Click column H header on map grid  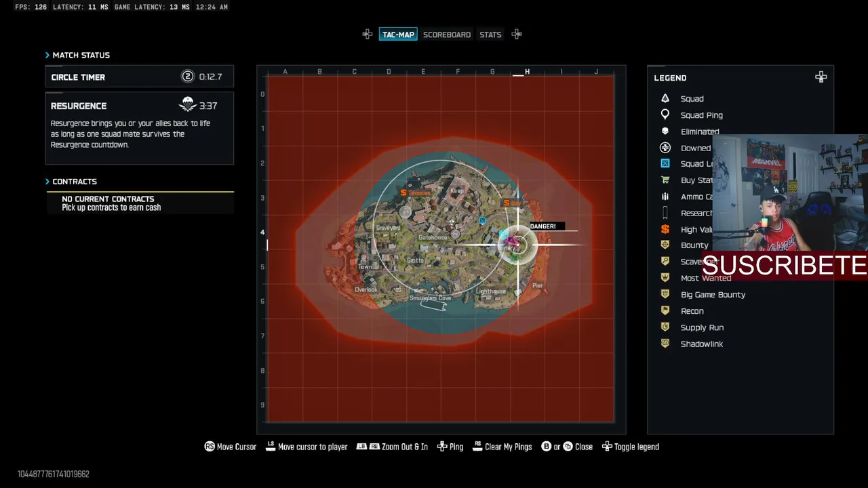click(527, 71)
